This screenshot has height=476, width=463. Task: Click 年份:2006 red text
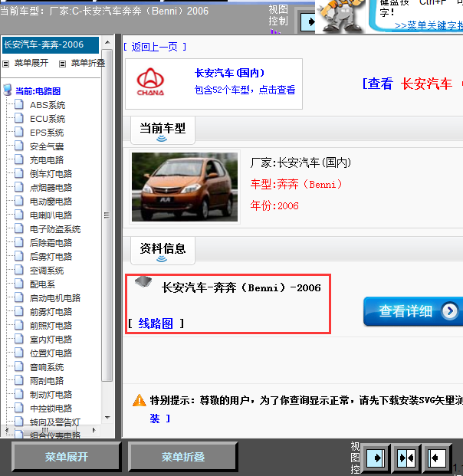274,206
